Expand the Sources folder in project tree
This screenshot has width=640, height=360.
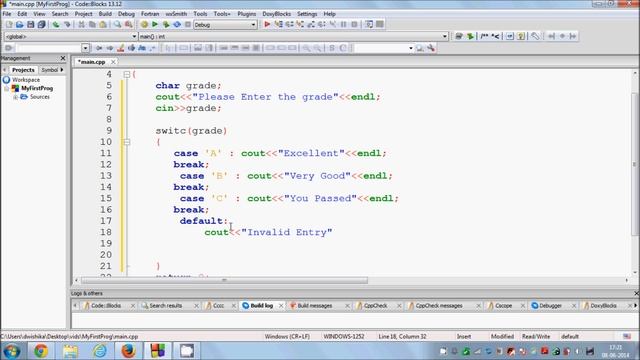(x=15, y=97)
